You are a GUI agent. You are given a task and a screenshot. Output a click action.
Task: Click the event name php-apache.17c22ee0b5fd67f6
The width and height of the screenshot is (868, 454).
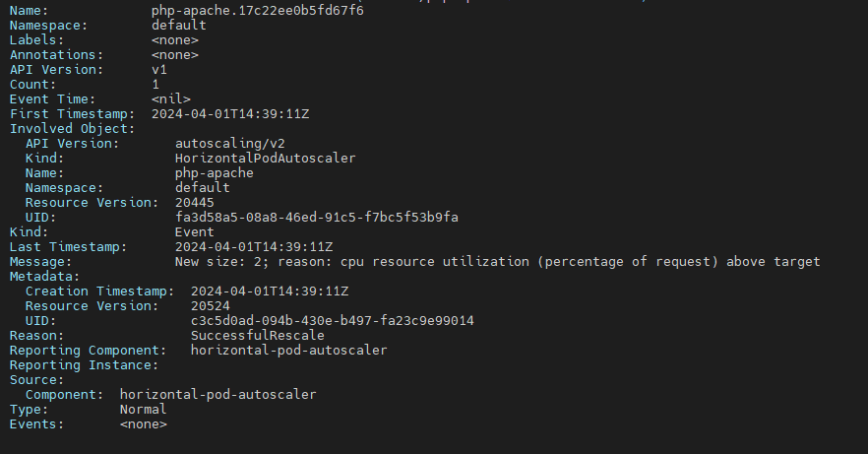pos(258,10)
